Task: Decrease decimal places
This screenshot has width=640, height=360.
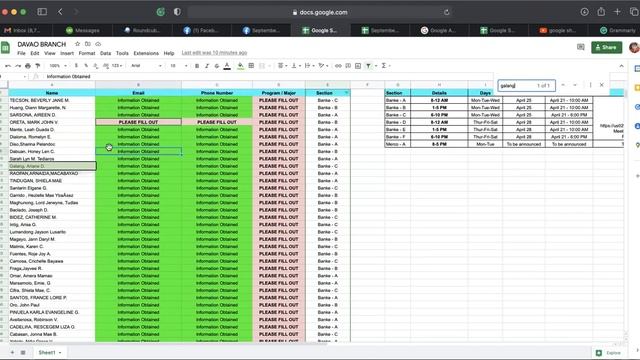Action: pos(96,66)
